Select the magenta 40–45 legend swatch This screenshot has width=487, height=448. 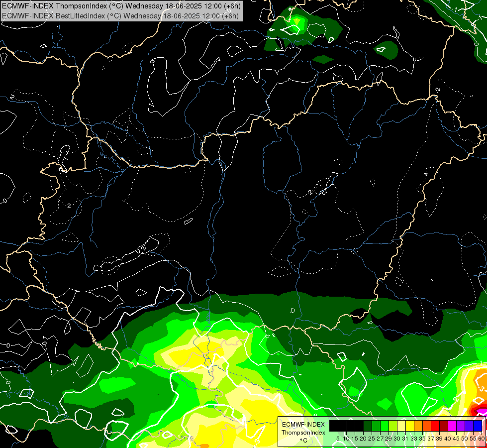452,426
